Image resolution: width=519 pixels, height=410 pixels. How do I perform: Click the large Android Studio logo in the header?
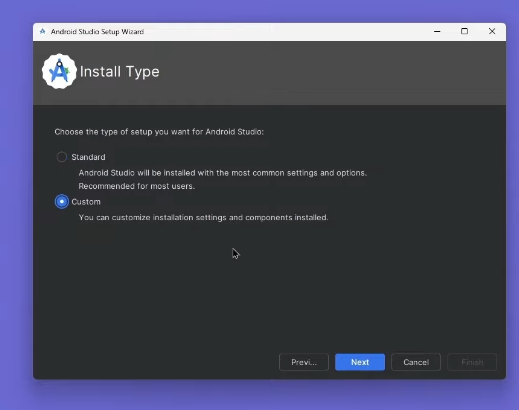59,71
